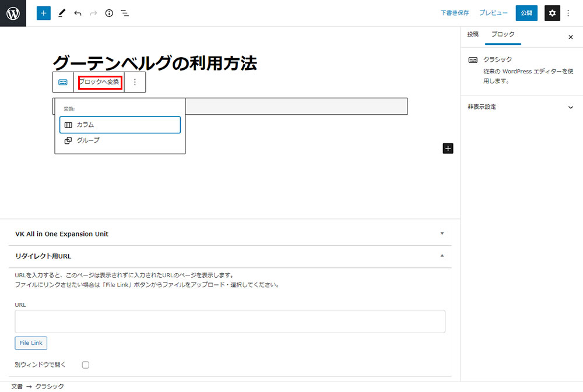Choose カラム from the transform menu
The height and width of the screenshot is (392, 583).
[x=120, y=125]
